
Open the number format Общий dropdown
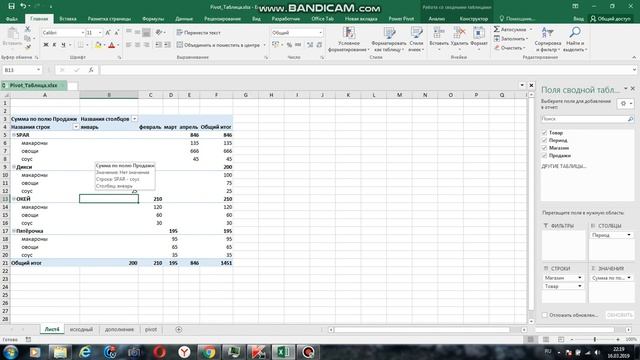pos(320,33)
